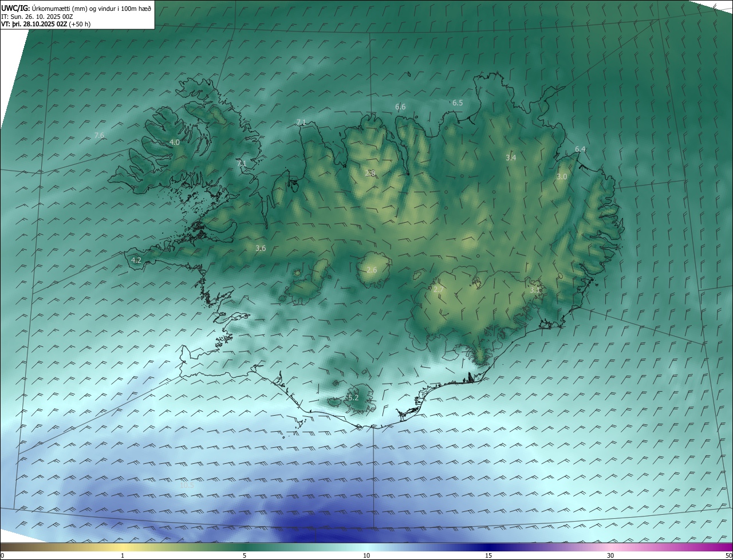Click the 3.6 value label
Viewport: 733px width, 560px height.
click(x=261, y=248)
